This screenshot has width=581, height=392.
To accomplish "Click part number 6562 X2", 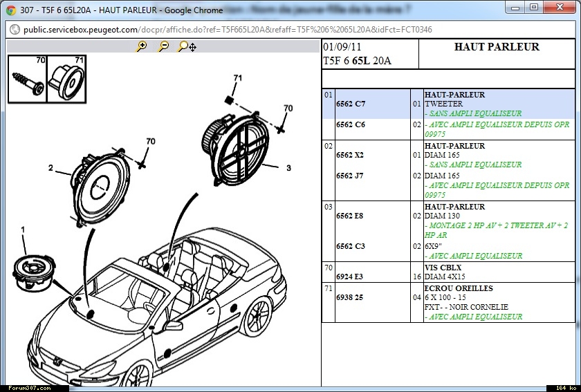I will tap(350, 155).
